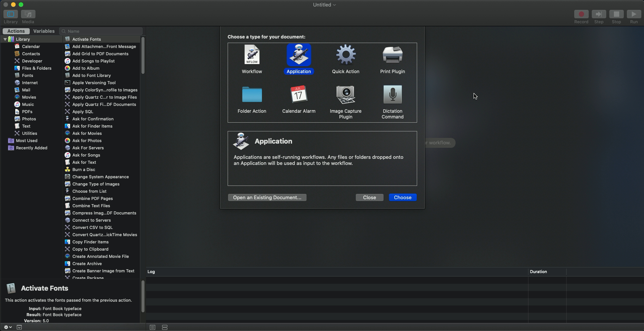The image size is (644, 331).
Task: Click the Record toolbar button
Action: coord(581,14)
